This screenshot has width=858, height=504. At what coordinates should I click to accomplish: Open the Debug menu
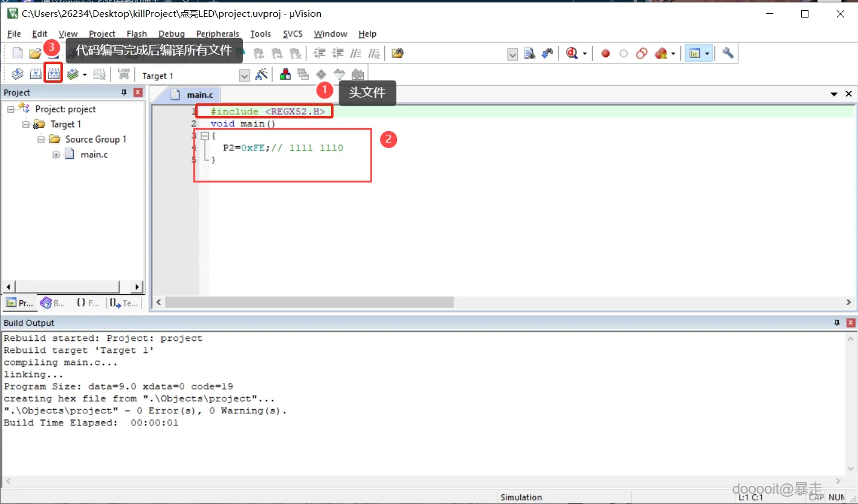(x=172, y=34)
